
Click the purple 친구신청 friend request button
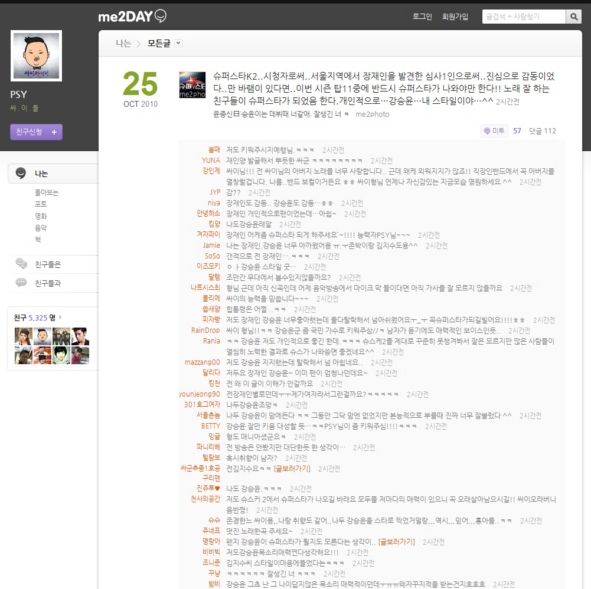pos(36,132)
